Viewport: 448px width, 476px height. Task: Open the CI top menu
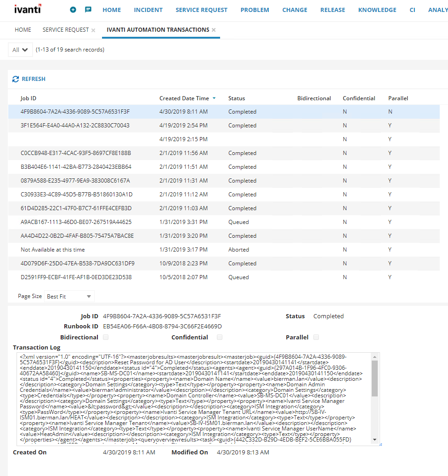pos(412,10)
